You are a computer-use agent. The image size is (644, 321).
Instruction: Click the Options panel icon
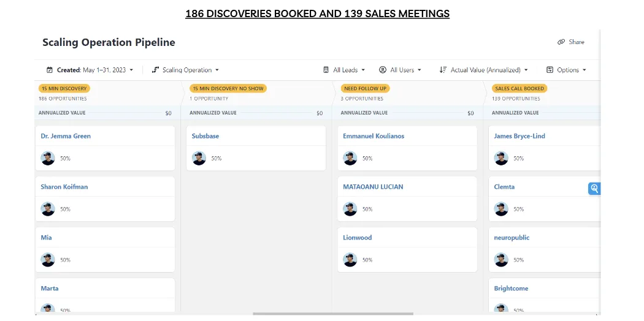550,70
